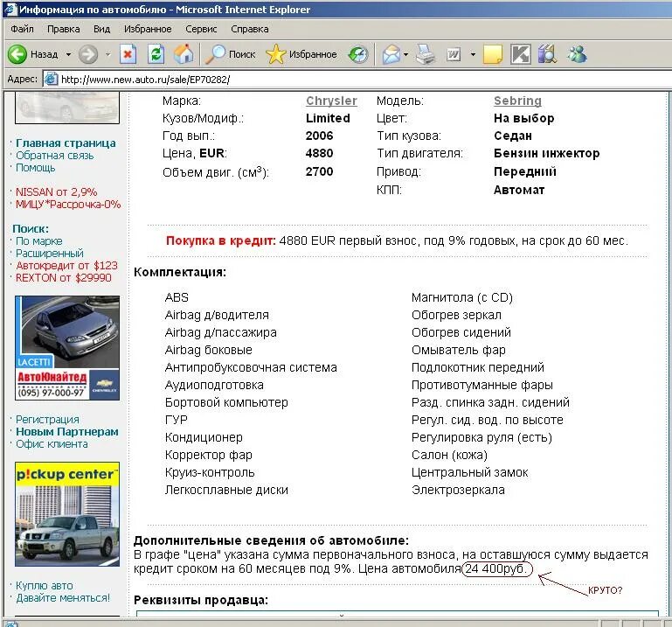Click the address bar page icon

(51, 79)
